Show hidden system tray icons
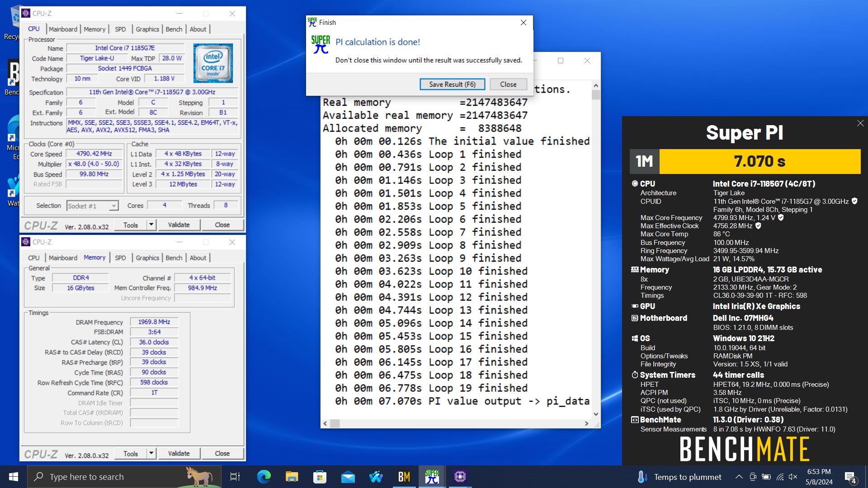The image size is (868, 488). 739,477
